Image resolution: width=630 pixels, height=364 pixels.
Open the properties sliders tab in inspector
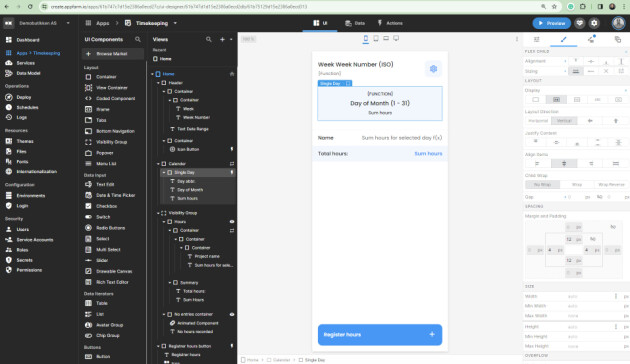(536, 39)
